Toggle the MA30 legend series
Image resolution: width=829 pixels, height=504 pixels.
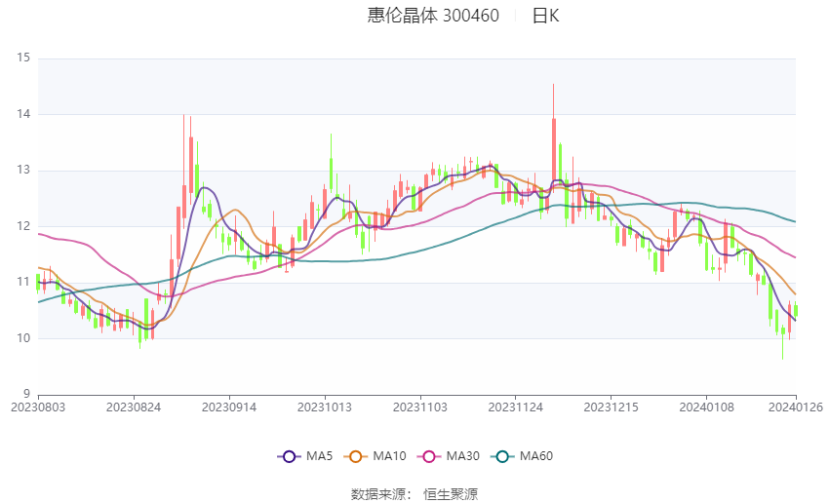click(x=449, y=456)
